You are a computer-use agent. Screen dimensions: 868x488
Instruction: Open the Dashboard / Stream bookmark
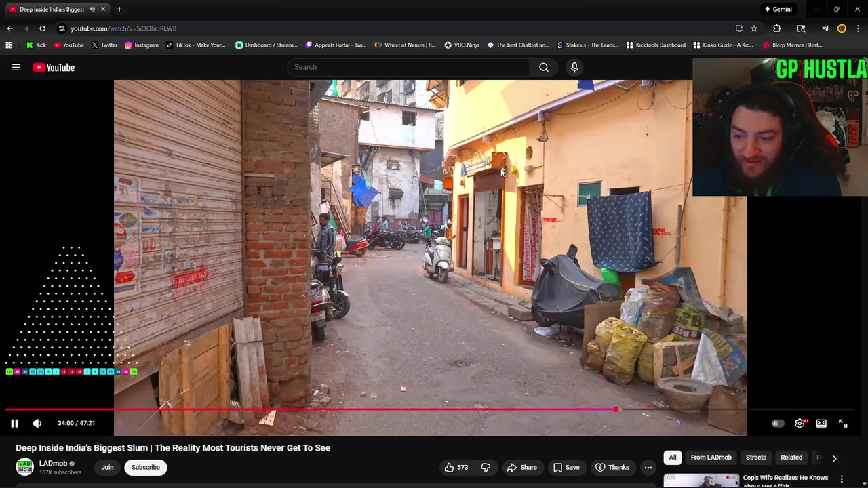coord(267,45)
